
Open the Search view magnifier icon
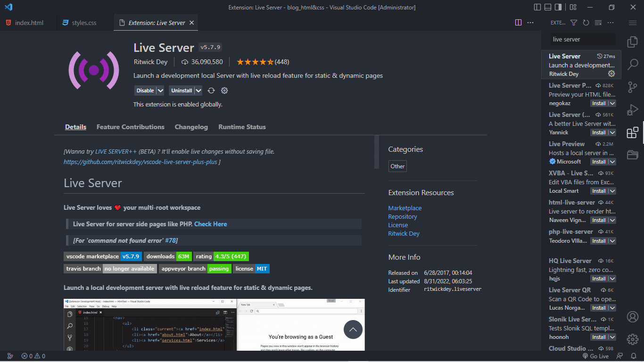tap(632, 65)
